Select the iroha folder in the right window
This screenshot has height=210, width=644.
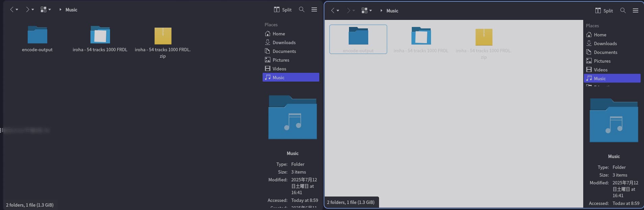pyautogui.click(x=421, y=36)
